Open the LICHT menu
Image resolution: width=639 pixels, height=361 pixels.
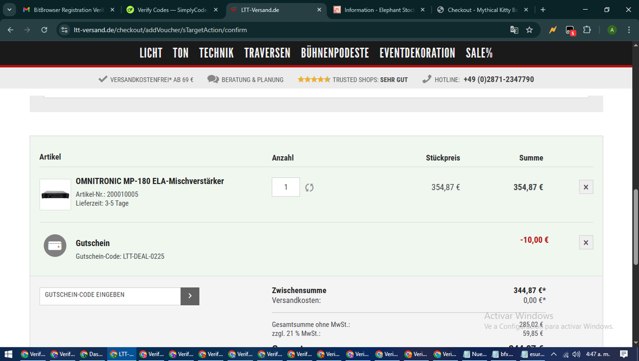click(x=151, y=53)
